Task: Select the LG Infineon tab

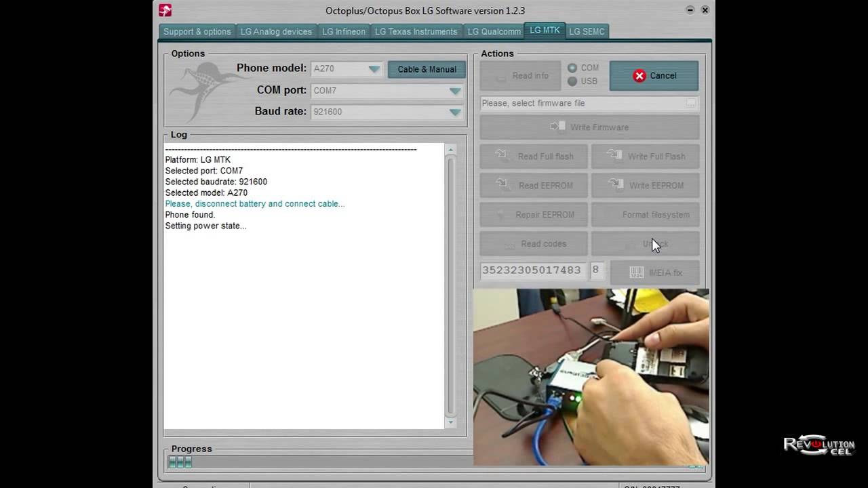Action: click(344, 32)
